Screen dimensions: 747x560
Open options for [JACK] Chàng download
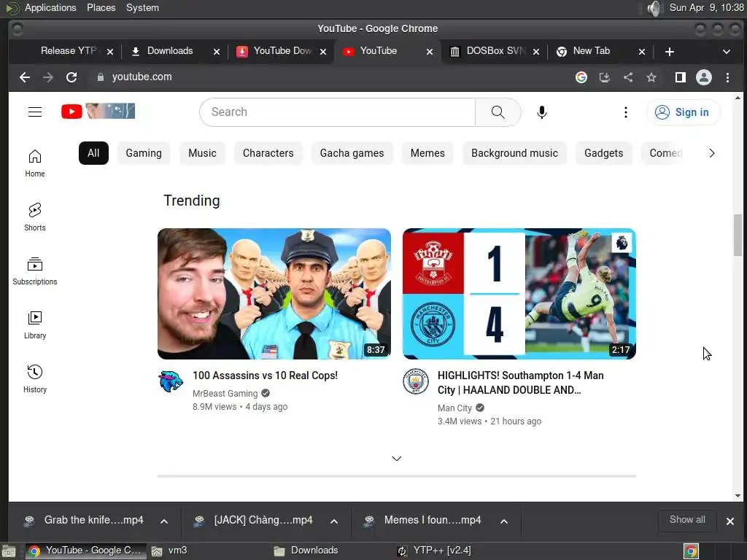coord(334,521)
